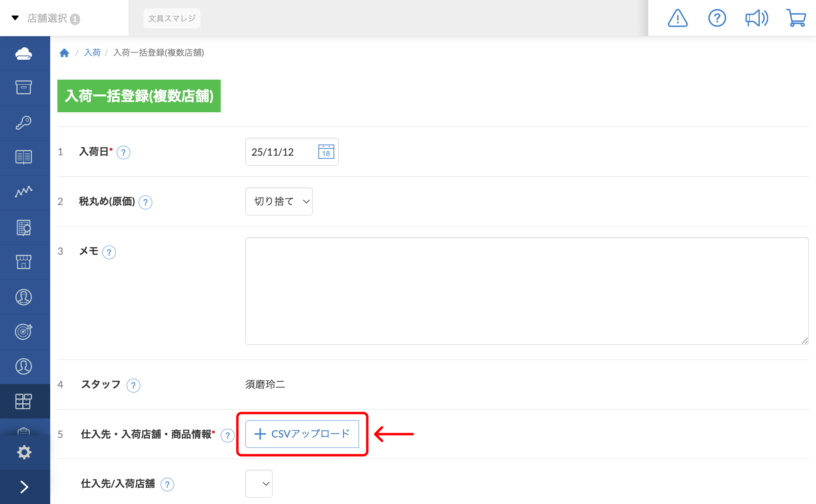Screen dimensions: 816x504
Task: Click the storefront icon in sidebar
Action: 24,262
